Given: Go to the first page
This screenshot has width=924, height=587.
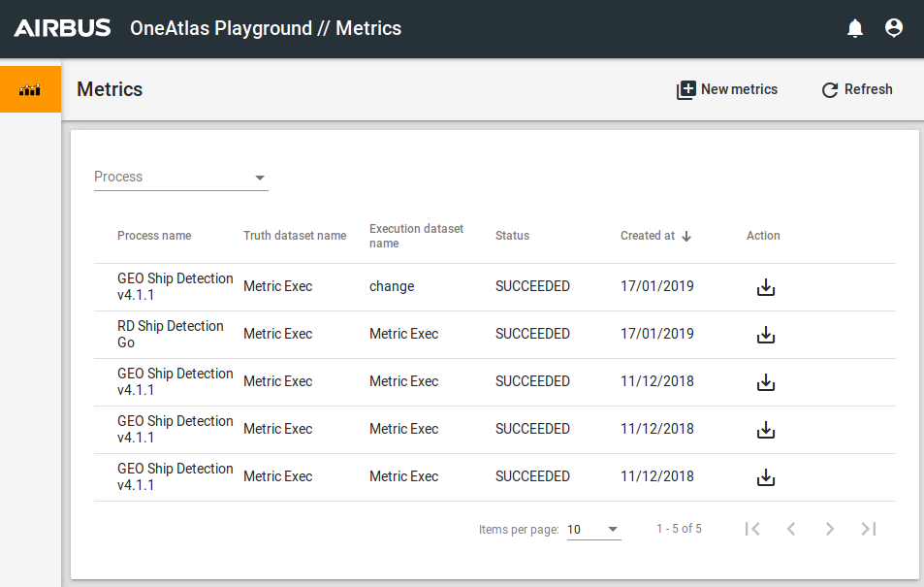Looking at the screenshot, I should 752,529.
